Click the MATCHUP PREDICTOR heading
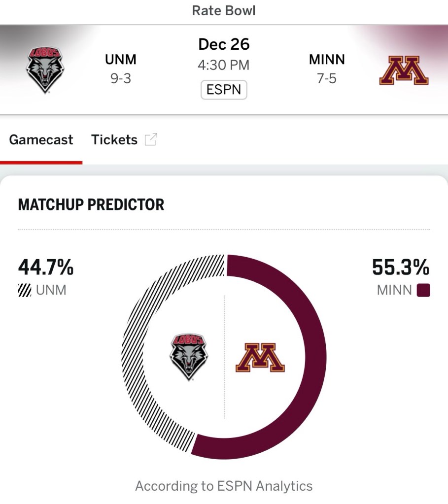Image resolution: width=448 pixels, height=504 pixels. pyautogui.click(x=91, y=205)
